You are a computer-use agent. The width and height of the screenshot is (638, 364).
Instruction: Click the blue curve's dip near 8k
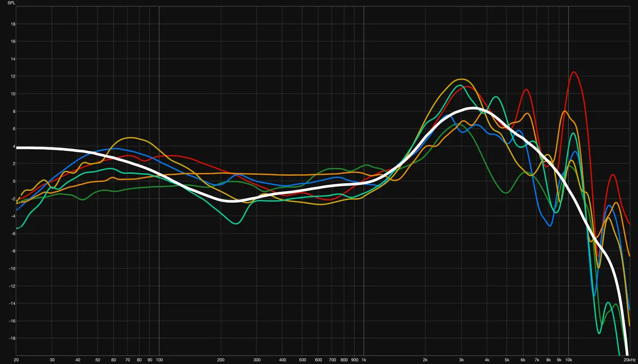pyautogui.click(x=550, y=225)
